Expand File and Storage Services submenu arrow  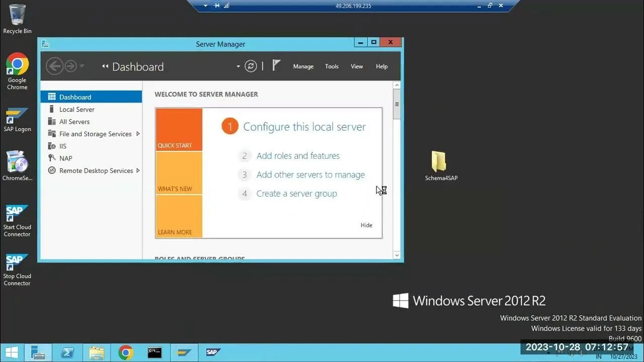coord(138,134)
